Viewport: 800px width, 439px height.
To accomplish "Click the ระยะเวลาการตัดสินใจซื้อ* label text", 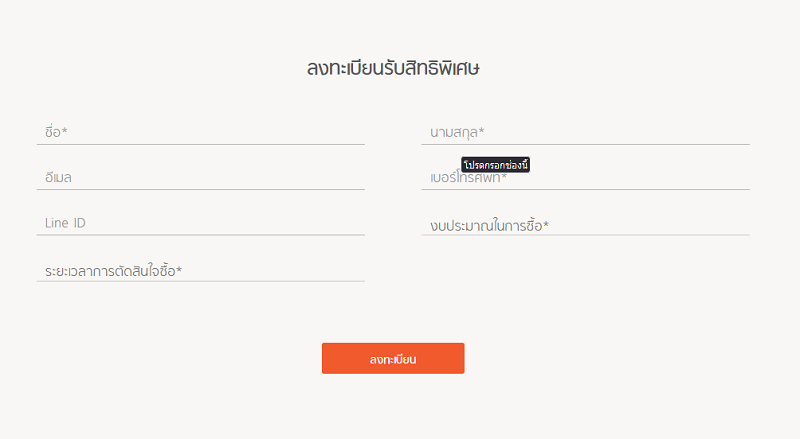I will pos(113,271).
